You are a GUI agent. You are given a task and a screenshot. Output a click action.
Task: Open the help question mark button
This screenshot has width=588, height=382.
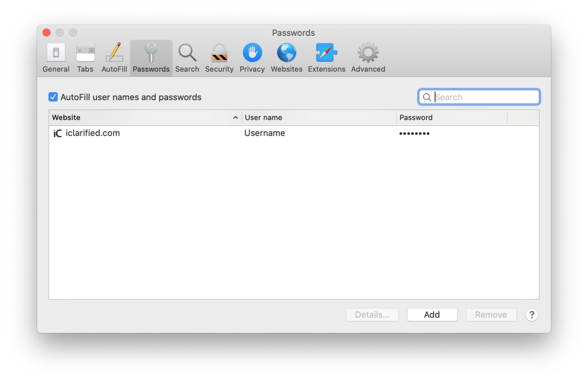531,315
